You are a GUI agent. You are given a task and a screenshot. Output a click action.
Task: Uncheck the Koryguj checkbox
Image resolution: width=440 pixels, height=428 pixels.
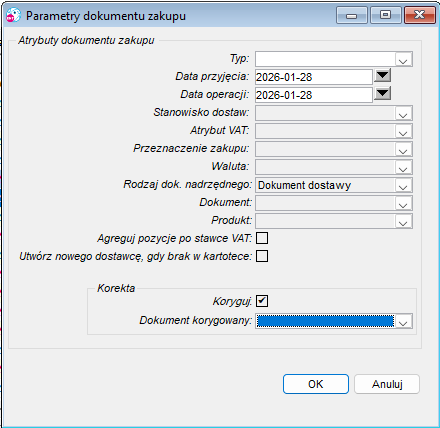tap(262, 301)
